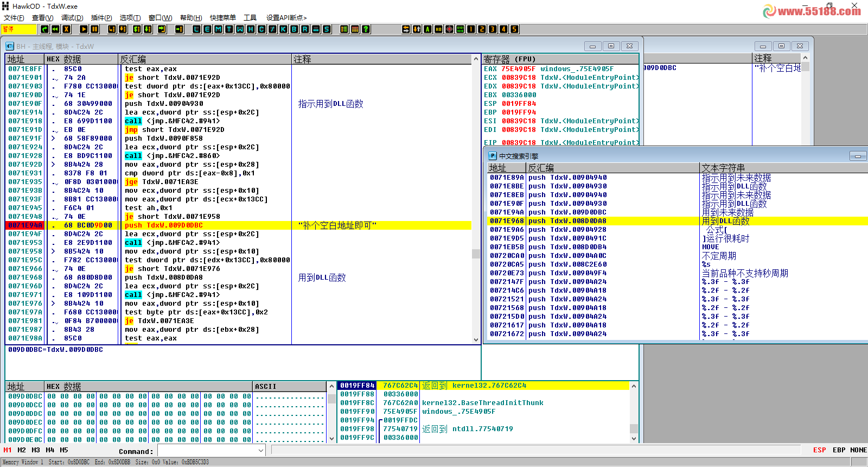This screenshot has width=868, height=467.
Task: Open CPU window with C icon
Action: [261, 29]
